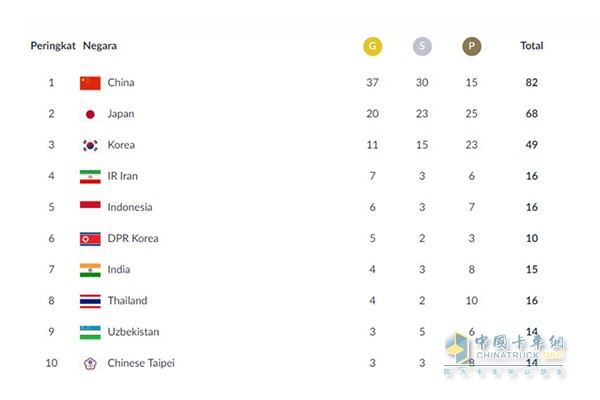Select the Korea flag icon
This screenshot has width=600, height=400.
coord(90,145)
